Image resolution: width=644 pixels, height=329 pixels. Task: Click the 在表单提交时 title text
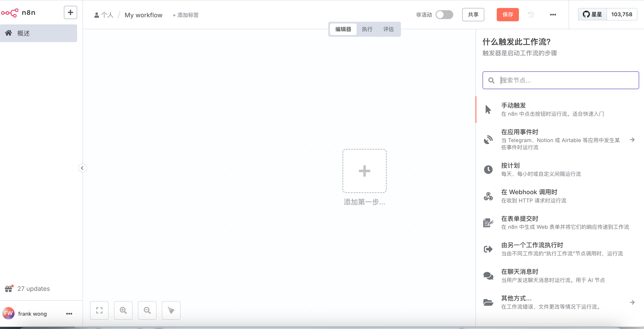[x=520, y=219]
